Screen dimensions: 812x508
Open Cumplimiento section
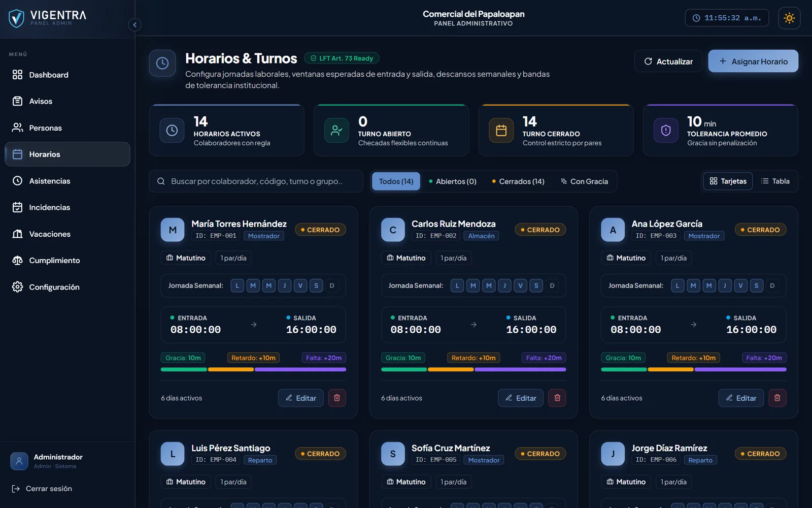(x=67, y=261)
